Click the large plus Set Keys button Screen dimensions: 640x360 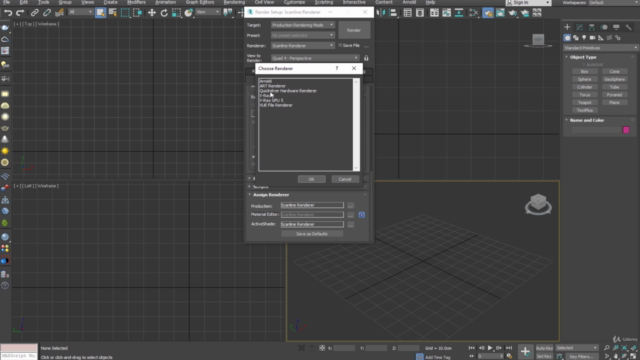[525, 351]
